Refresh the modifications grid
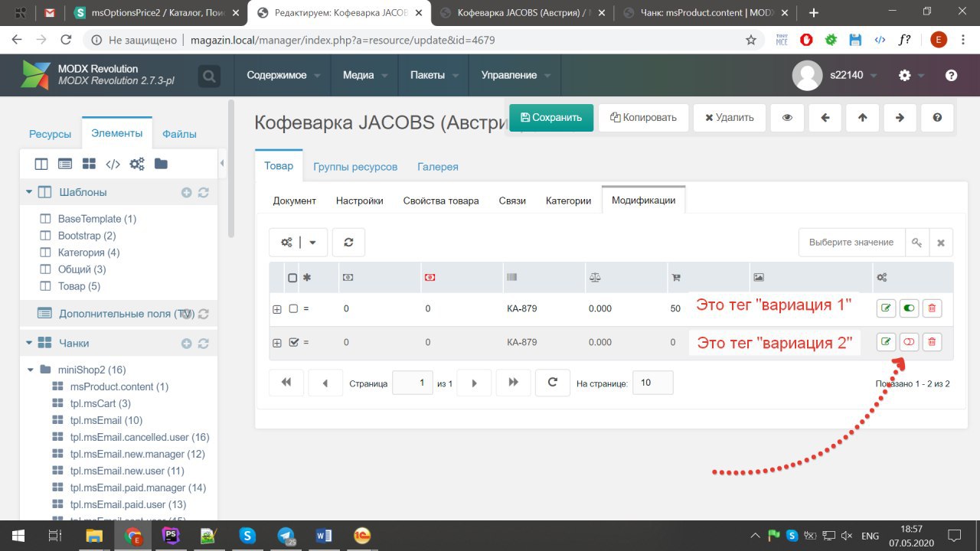The height and width of the screenshot is (551, 980). pyautogui.click(x=348, y=242)
